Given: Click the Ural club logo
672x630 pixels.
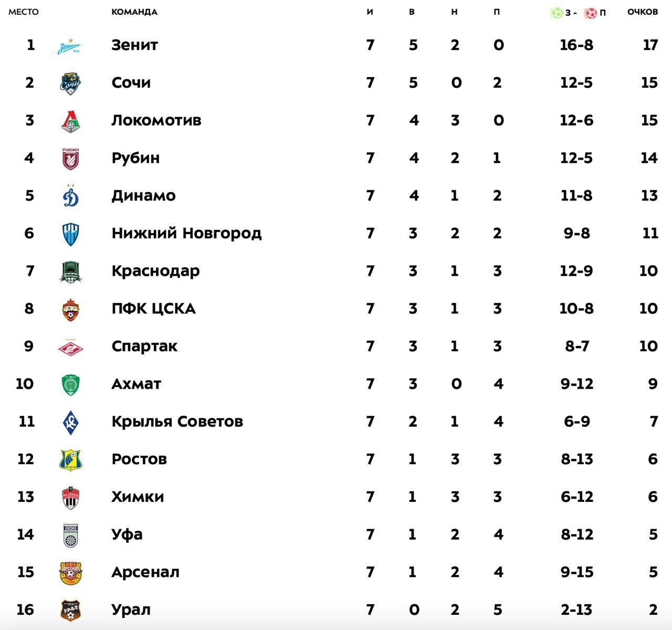Looking at the screenshot, I should [x=70, y=611].
